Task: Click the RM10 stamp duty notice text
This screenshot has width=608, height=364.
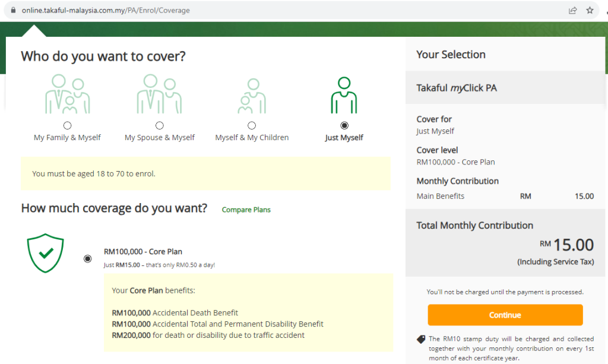Action: coord(511,349)
